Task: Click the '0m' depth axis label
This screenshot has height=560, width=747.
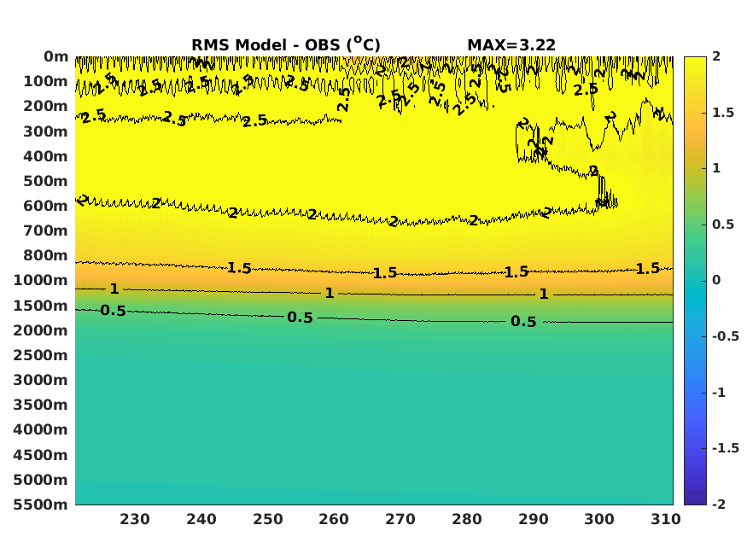Action: point(55,56)
